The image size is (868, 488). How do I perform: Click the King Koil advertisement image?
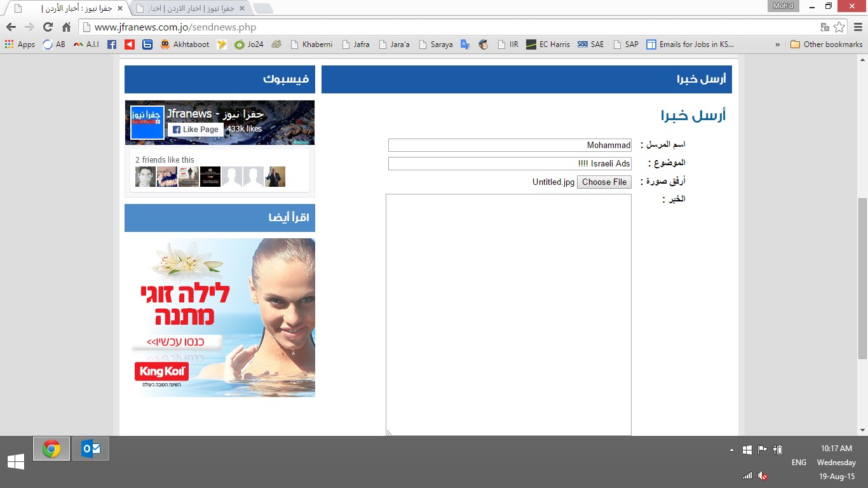click(x=220, y=318)
